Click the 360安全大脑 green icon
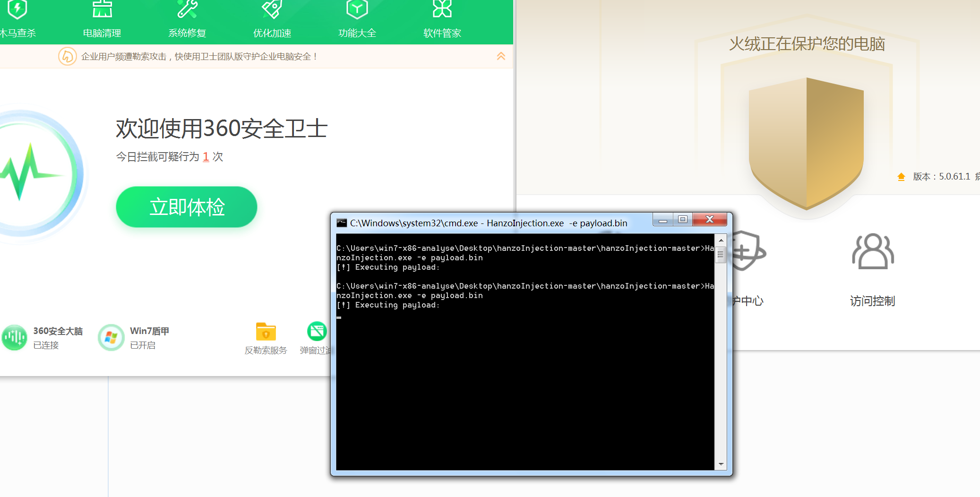Image resolution: width=980 pixels, height=497 pixels. [x=15, y=337]
